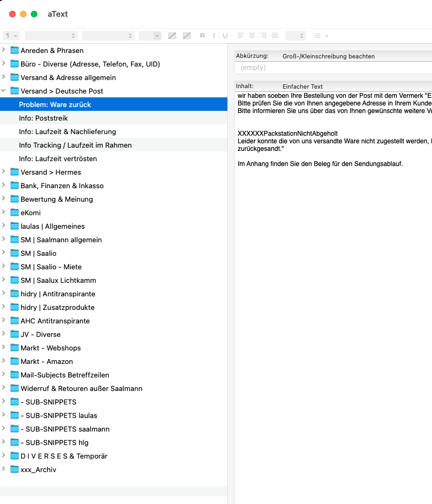Viewport: 432px width, 504px height.
Task: Select Info Tracking / Laufzeit im Rahmen
Action: (75, 145)
